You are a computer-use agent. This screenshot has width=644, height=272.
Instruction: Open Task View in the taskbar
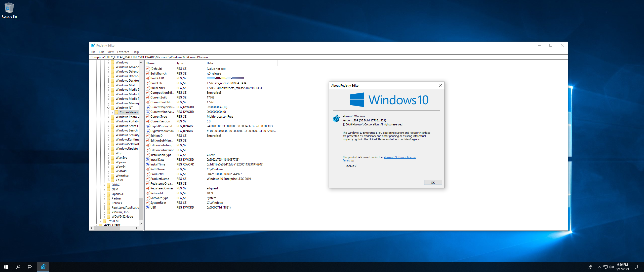click(x=30, y=267)
